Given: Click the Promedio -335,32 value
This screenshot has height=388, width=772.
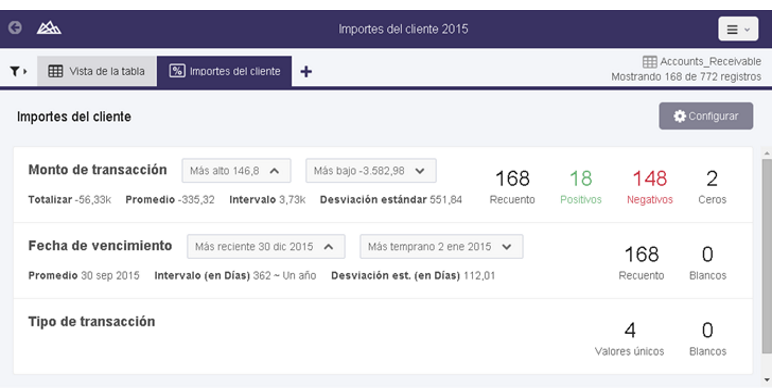Looking at the screenshot, I should click(x=170, y=199).
